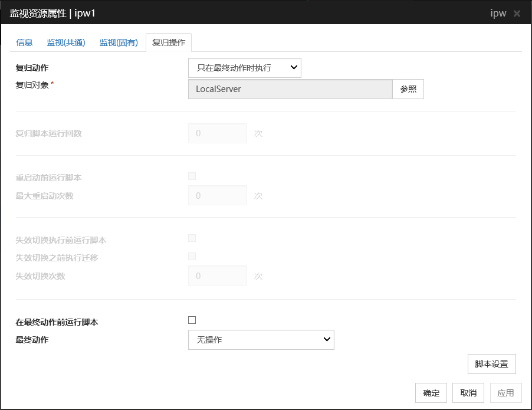Screen dimensions: 532x410
Task: Click the 应用 button
Action: point(505,393)
